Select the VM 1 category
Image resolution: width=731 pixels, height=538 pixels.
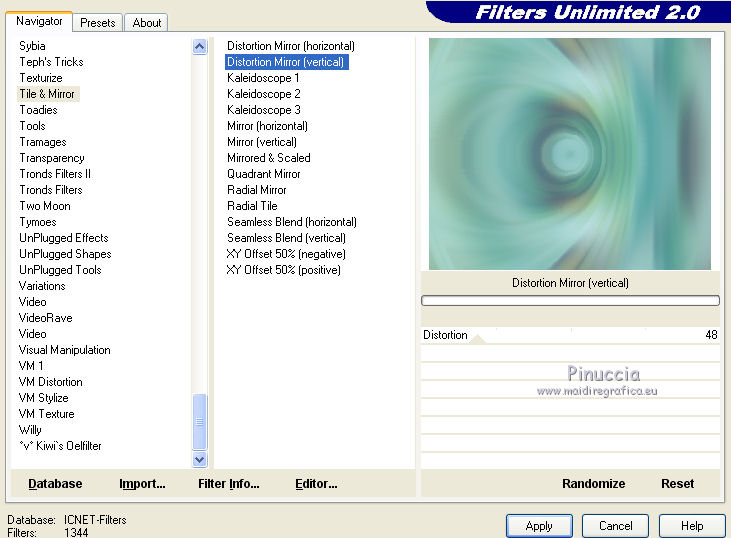31,366
